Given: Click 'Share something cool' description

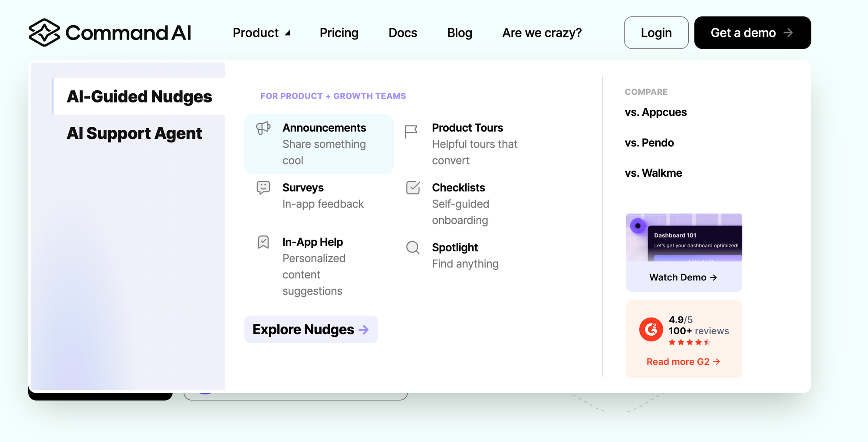Looking at the screenshot, I should click(324, 152).
